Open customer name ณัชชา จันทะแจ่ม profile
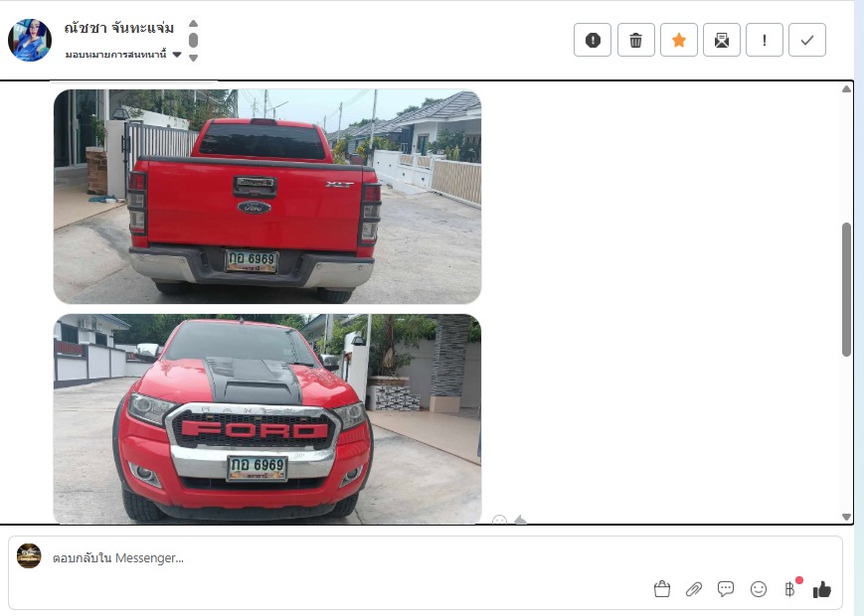 pyautogui.click(x=118, y=28)
